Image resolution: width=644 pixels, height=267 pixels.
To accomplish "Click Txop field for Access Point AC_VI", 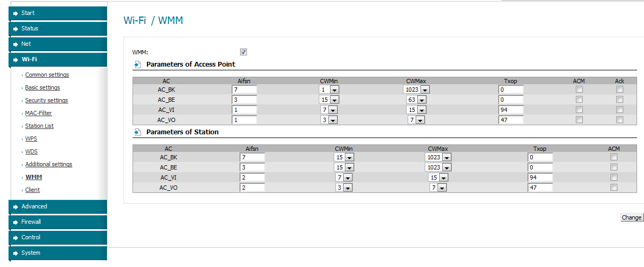I will coord(511,110).
